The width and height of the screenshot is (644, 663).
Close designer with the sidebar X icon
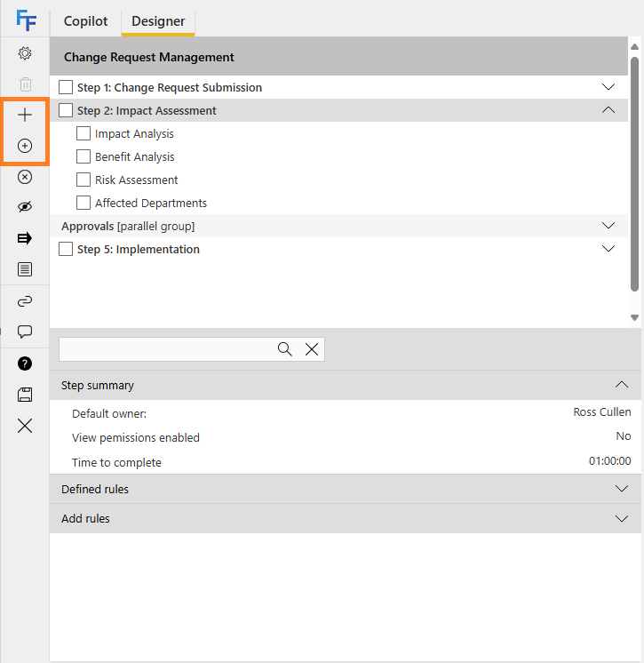point(25,426)
